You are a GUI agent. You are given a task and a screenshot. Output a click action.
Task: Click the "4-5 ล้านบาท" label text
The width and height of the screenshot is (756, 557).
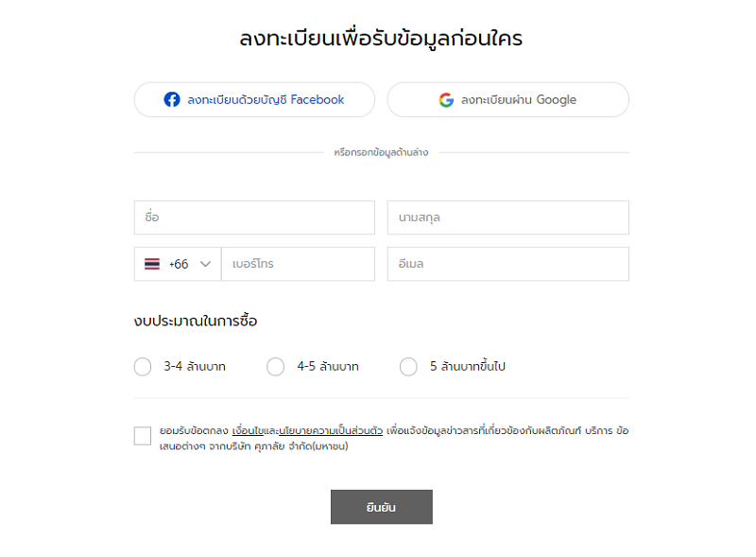[328, 367]
